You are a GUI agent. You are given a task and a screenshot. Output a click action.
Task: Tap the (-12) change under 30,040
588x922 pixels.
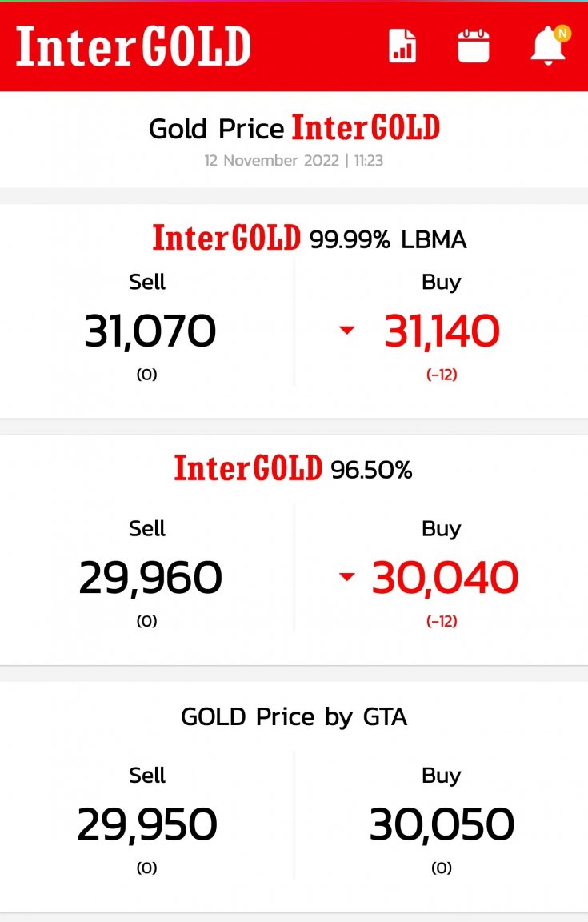(x=442, y=621)
